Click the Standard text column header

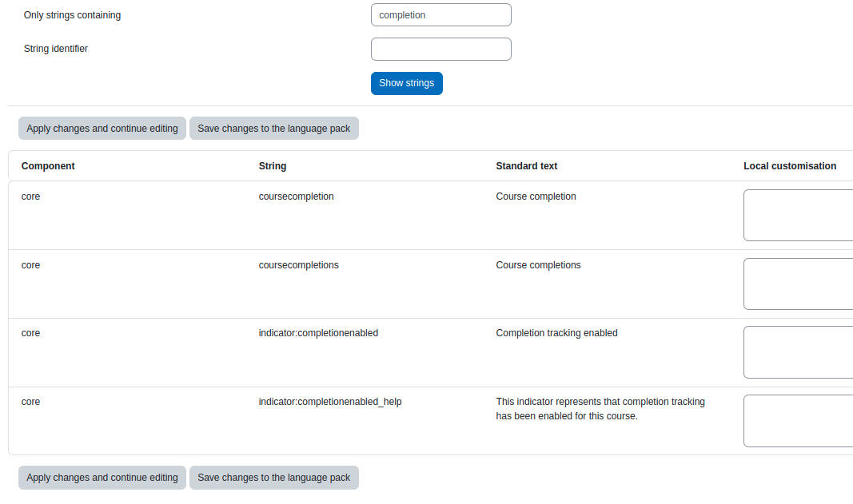tap(527, 166)
